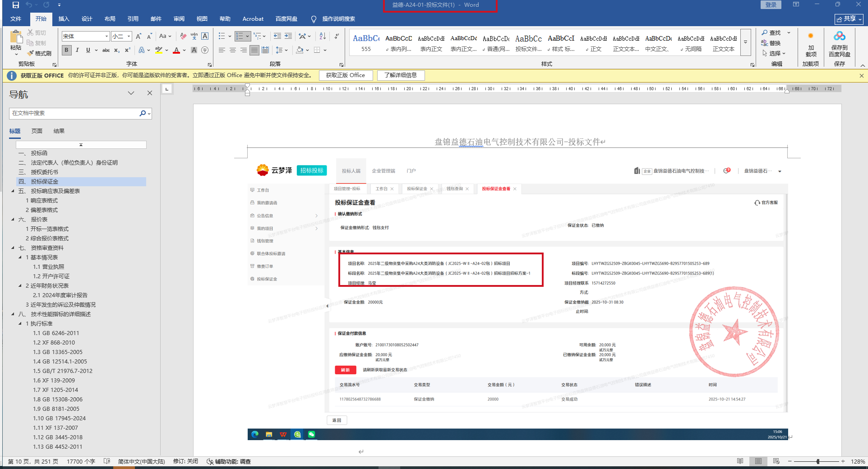Image resolution: width=868 pixels, height=469 pixels.
Task: Switch to Web Layout view in the status bar
Action: pyautogui.click(x=776, y=461)
